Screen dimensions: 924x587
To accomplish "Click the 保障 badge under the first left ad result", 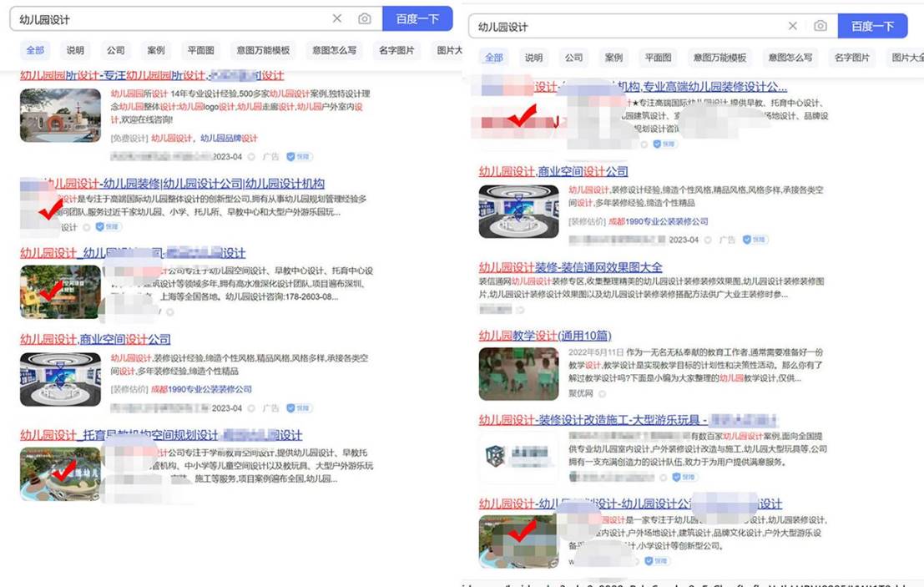I will (299, 157).
